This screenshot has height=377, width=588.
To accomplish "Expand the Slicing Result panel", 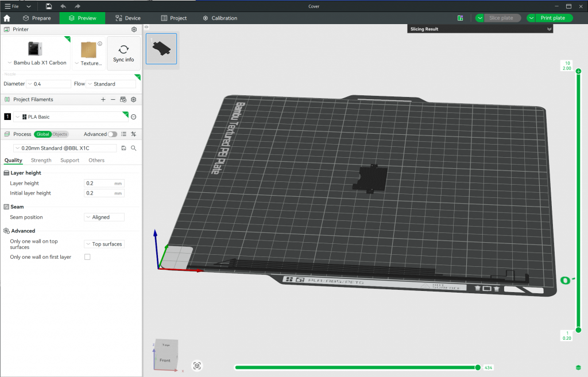I will (549, 29).
